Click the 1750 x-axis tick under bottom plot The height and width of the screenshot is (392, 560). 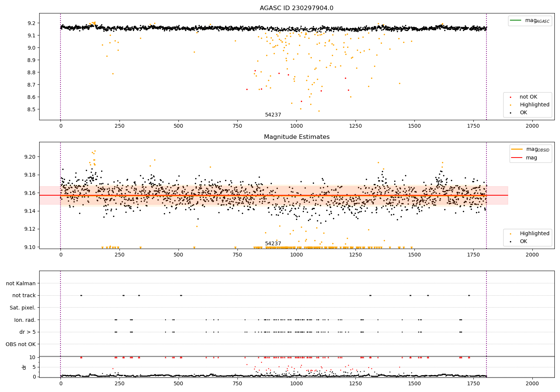473,383
